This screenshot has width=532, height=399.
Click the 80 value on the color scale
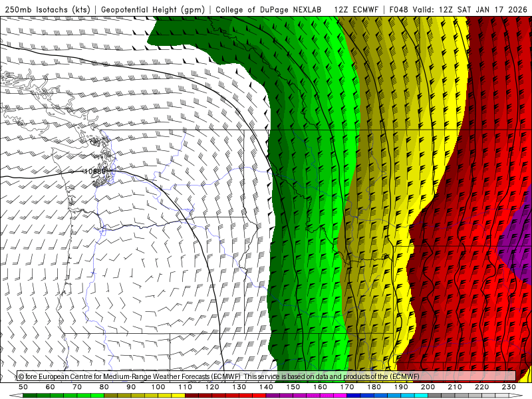pyautogui.click(x=104, y=387)
